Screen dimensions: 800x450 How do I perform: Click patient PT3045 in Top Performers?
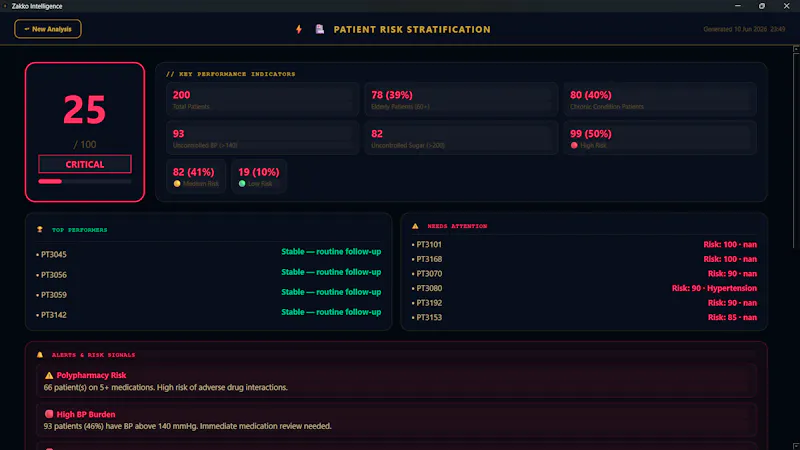click(52, 254)
